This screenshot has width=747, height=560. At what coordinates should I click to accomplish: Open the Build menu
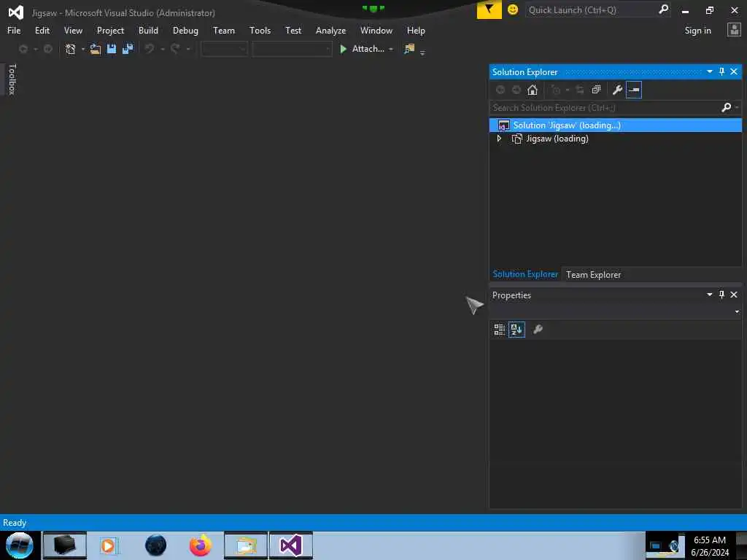(x=148, y=31)
